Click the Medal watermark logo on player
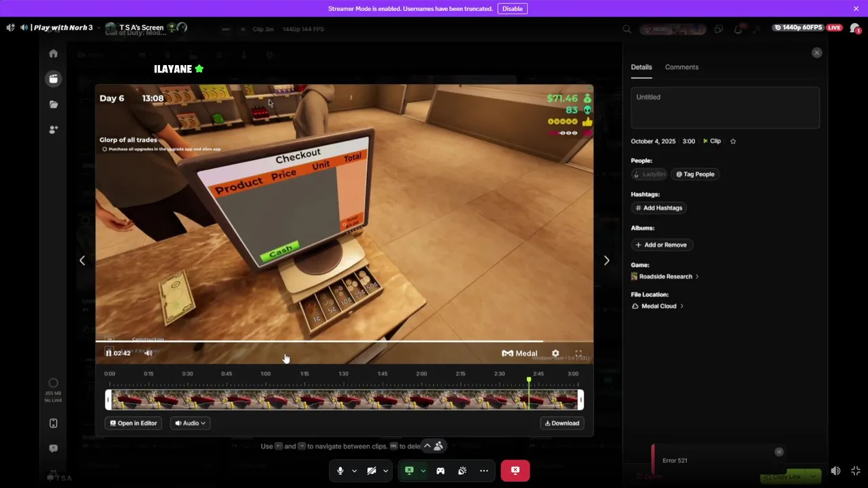The height and width of the screenshot is (488, 868). coord(519,353)
